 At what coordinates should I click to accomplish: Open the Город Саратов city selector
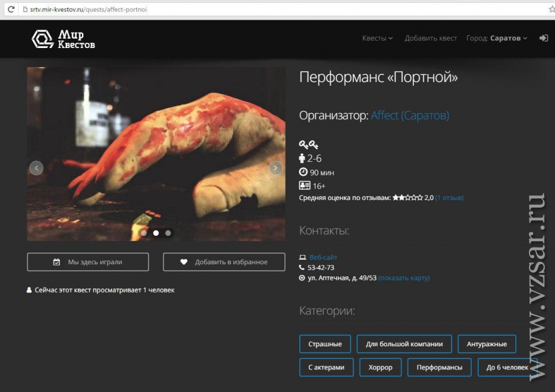coord(497,38)
